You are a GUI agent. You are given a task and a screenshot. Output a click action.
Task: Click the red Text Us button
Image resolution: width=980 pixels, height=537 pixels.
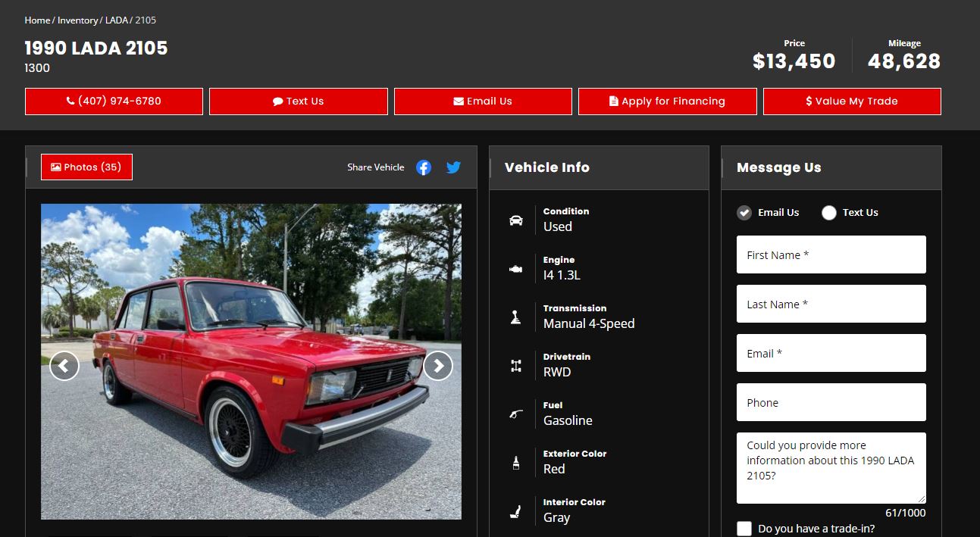click(x=299, y=101)
